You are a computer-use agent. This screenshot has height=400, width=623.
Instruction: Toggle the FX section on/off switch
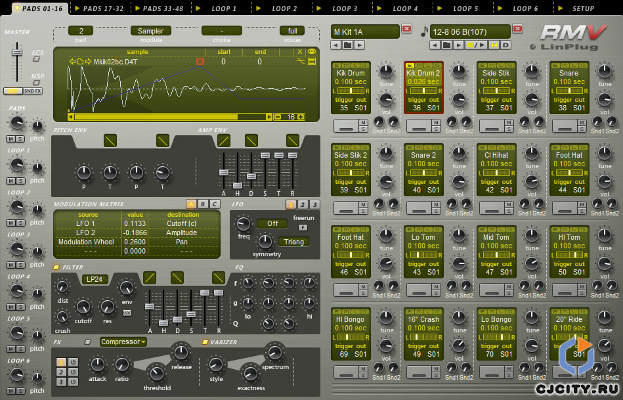click(x=87, y=342)
